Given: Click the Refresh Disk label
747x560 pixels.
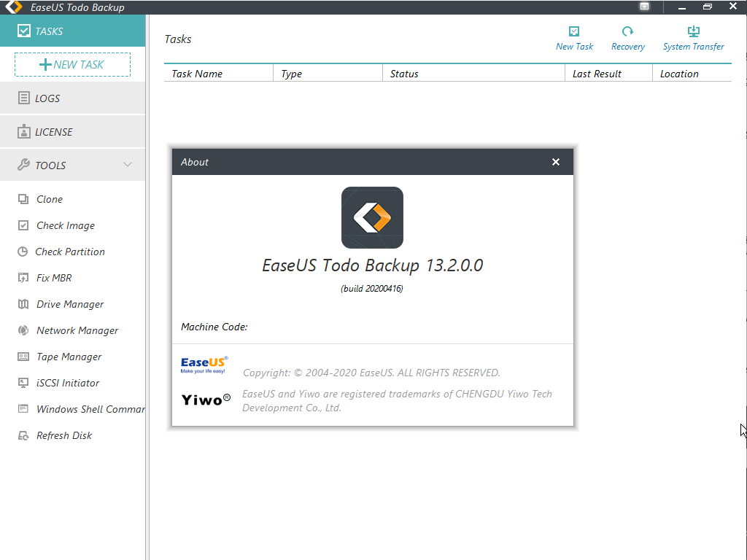Looking at the screenshot, I should click(x=64, y=435).
